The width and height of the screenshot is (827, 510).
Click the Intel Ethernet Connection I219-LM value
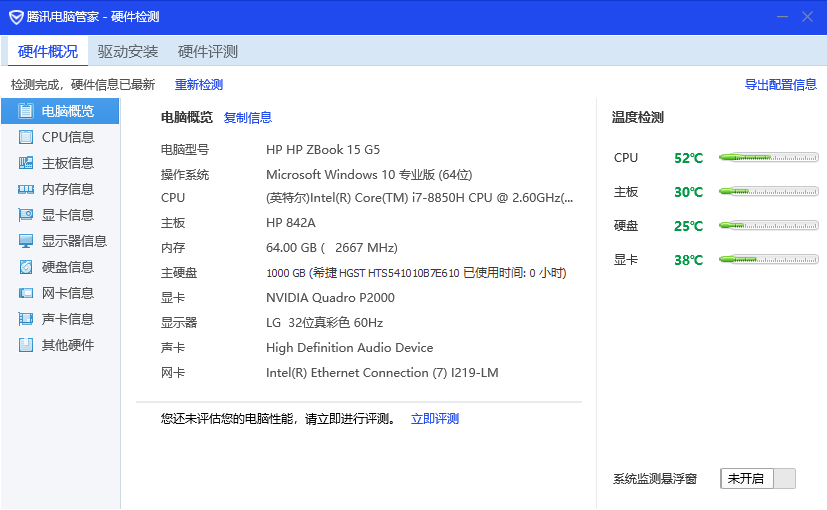point(382,373)
